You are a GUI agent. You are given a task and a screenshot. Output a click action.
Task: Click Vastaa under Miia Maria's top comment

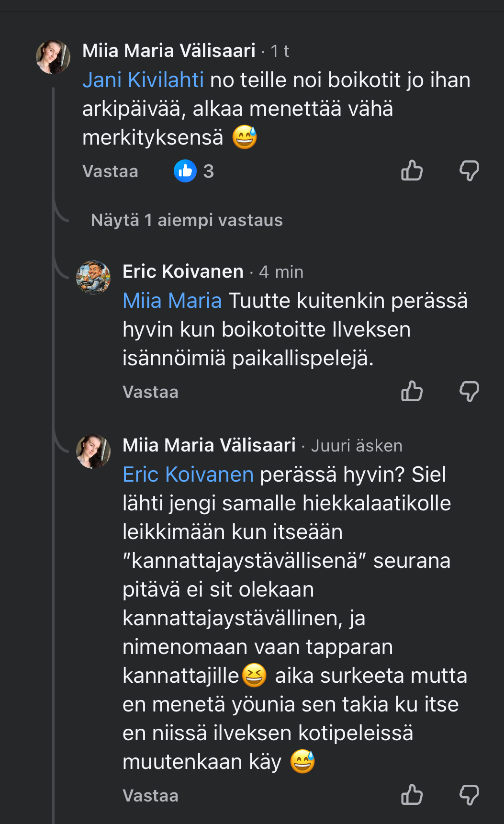pyautogui.click(x=110, y=171)
